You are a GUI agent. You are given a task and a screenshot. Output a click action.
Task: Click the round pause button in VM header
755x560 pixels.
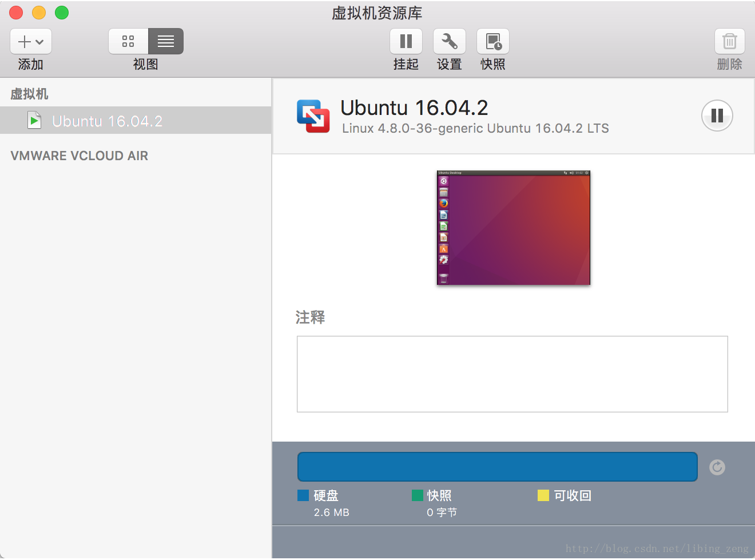tap(717, 116)
